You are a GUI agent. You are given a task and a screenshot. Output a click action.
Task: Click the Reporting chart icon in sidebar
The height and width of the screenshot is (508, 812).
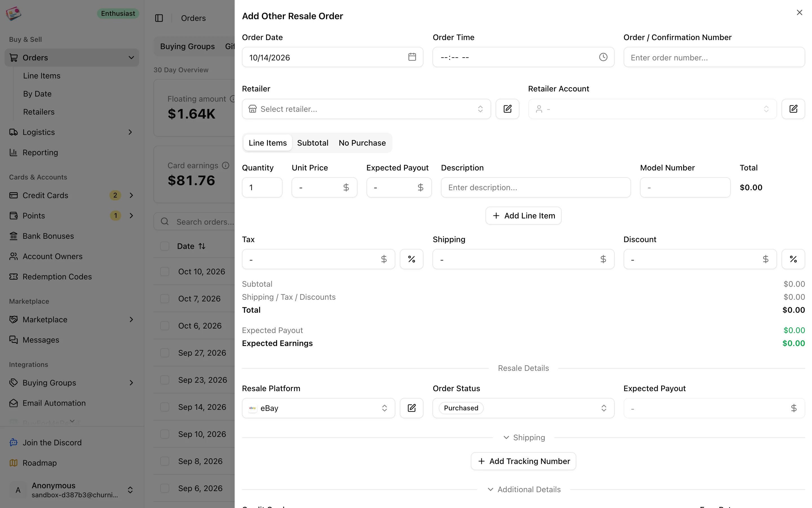pos(14,152)
